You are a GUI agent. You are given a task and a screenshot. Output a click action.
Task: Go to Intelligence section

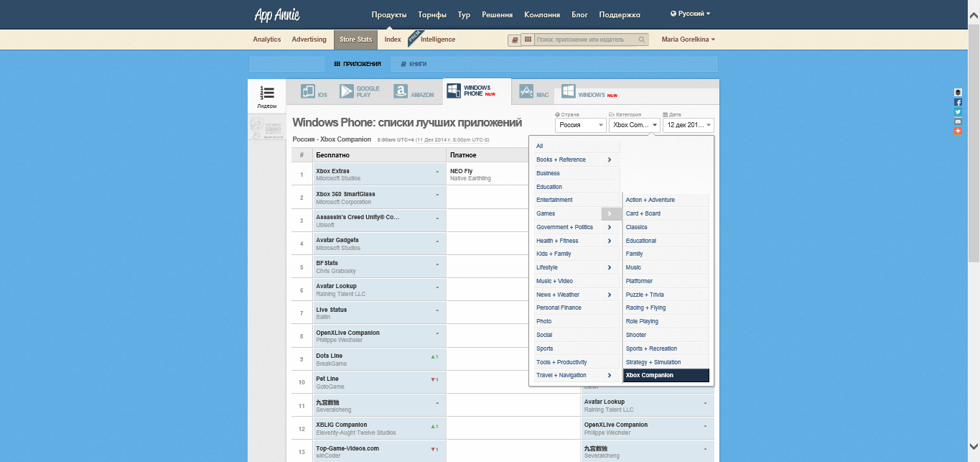(x=438, y=40)
